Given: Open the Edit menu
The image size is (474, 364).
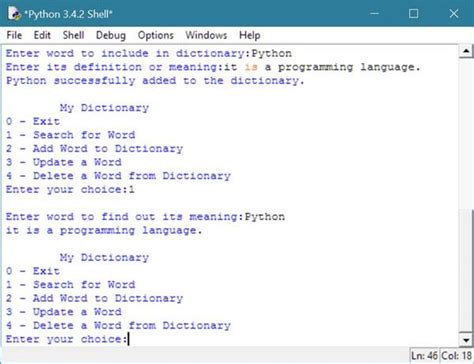Looking at the screenshot, I should click(42, 35).
